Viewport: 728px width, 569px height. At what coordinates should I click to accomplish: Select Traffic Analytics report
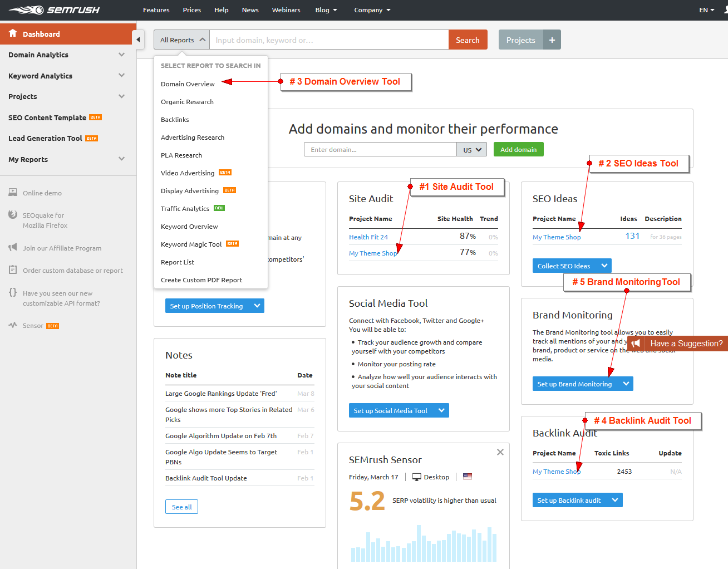pyautogui.click(x=185, y=209)
